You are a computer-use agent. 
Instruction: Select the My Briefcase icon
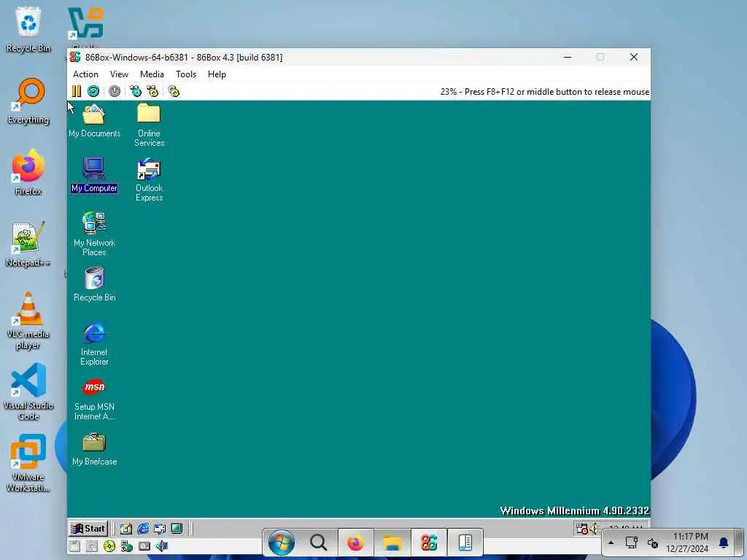click(x=94, y=448)
